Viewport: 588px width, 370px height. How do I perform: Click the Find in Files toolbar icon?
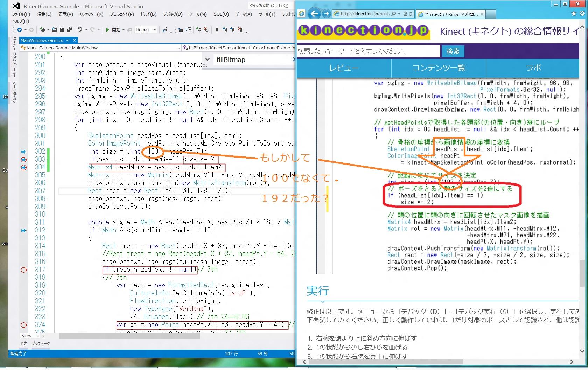(165, 30)
